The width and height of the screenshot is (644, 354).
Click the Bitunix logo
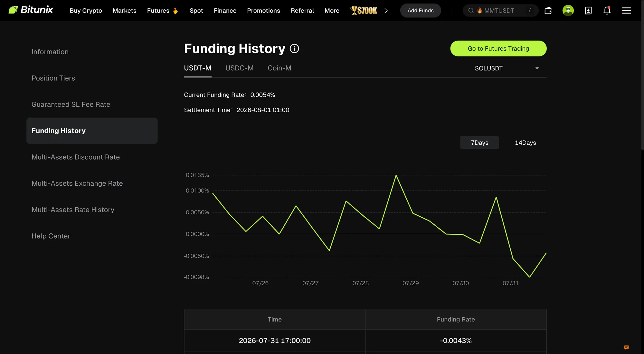point(31,10)
